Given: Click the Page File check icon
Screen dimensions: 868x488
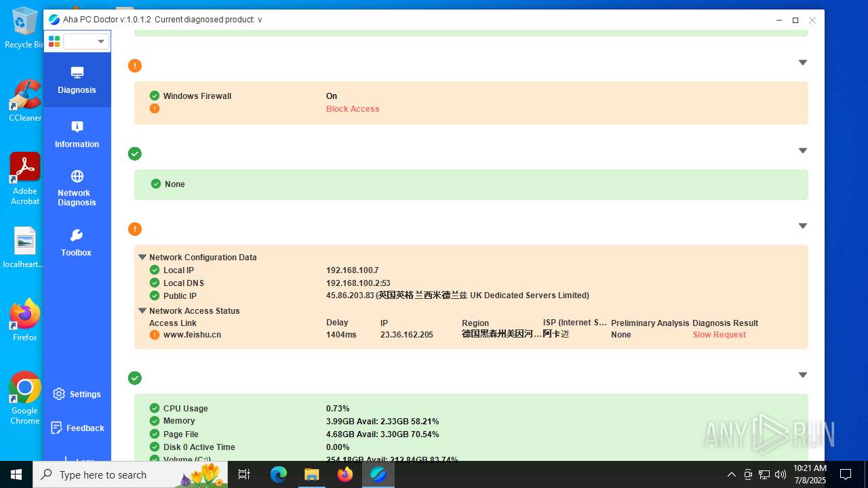Looking at the screenshot, I should click(x=155, y=434).
